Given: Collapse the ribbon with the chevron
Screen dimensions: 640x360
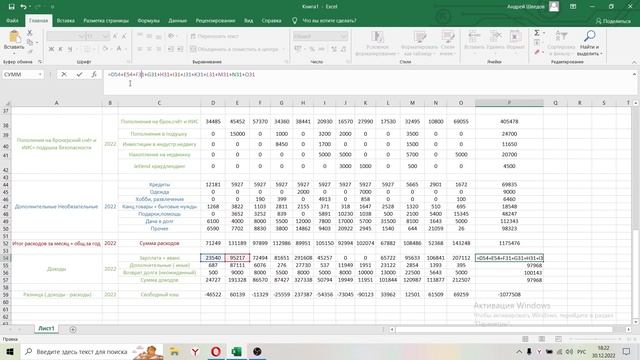Looking at the screenshot, I should click(634, 62).
